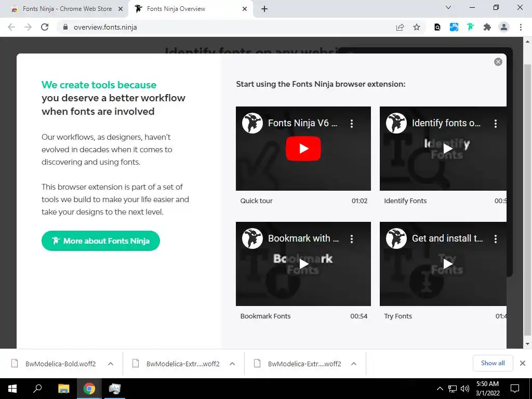Open Fonts Ninja V6 video title link

303,123
